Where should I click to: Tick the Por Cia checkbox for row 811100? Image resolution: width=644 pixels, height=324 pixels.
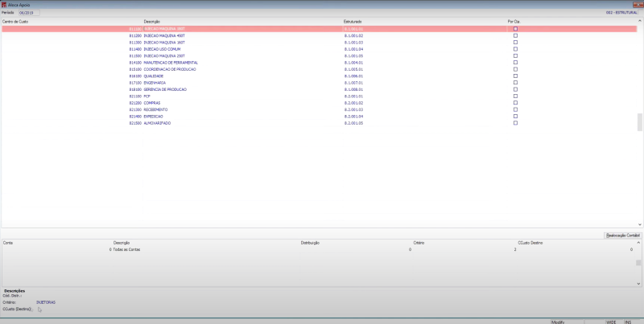[515, 29]
